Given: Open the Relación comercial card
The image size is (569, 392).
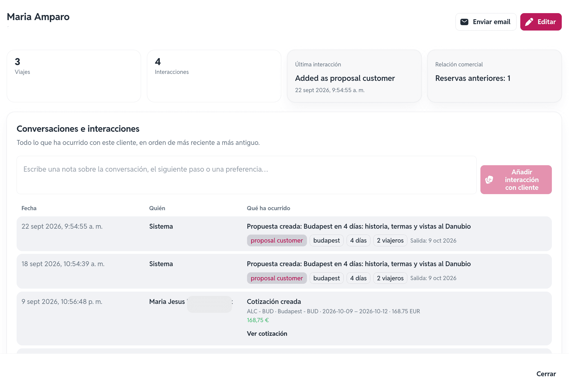Looking at the screenshot, I should (x=495, y=76).
